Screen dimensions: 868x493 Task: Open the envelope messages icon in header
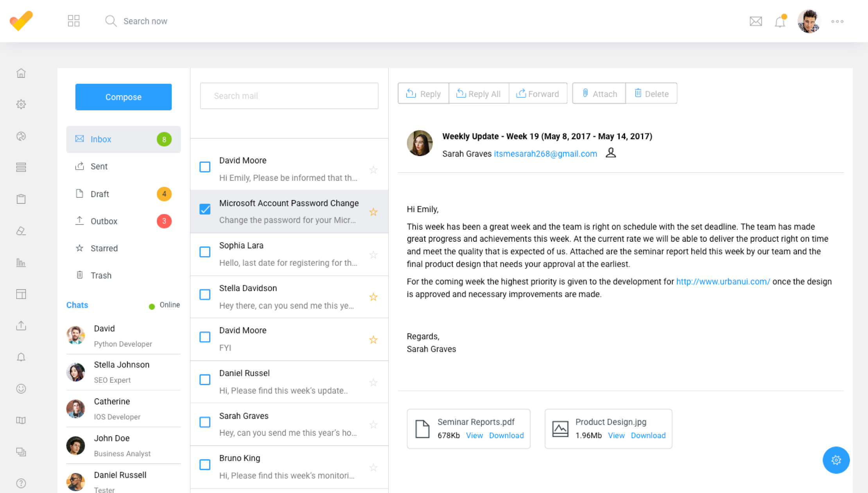pos(755,21)
